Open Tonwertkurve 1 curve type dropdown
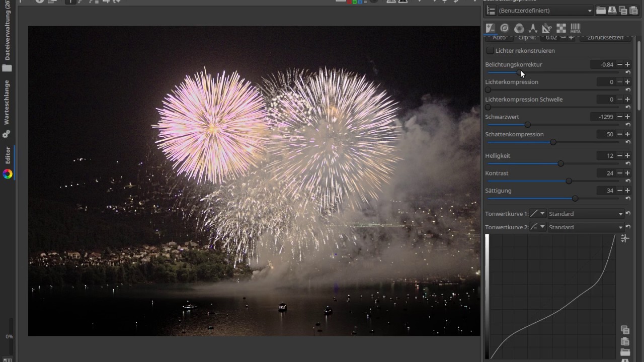644x362 pixels. tap(538, 214)
